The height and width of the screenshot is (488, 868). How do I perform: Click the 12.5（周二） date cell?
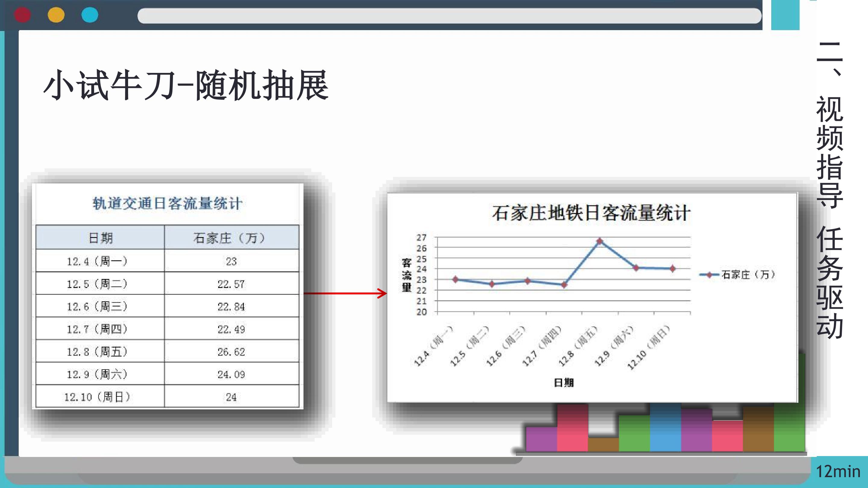[x=98, y=284]
